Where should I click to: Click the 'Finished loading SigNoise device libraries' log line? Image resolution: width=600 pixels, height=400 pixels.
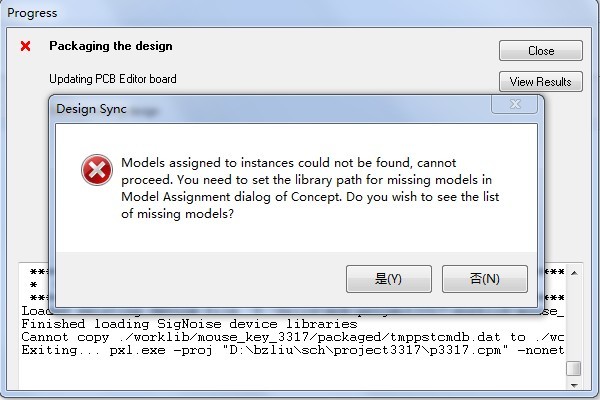pos(189,324)
